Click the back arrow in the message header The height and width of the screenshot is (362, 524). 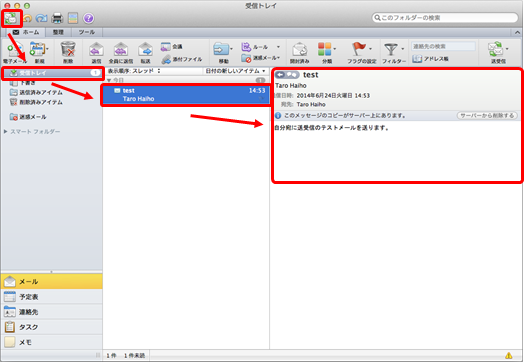280,75
